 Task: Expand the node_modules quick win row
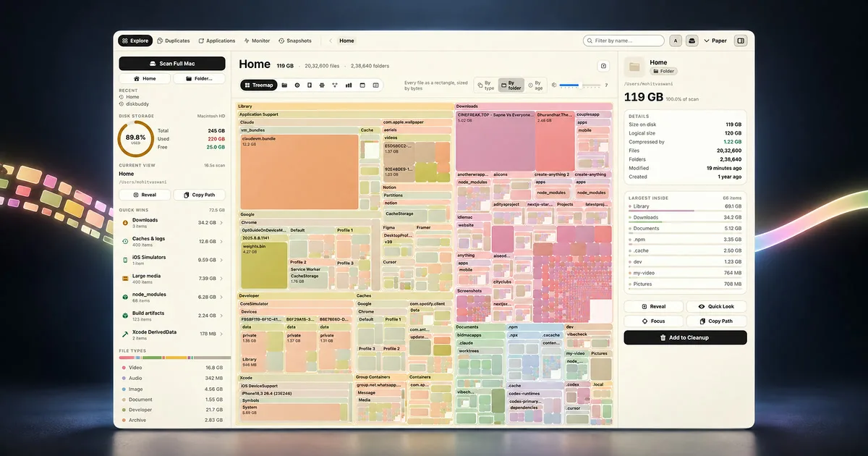[172, 297]
